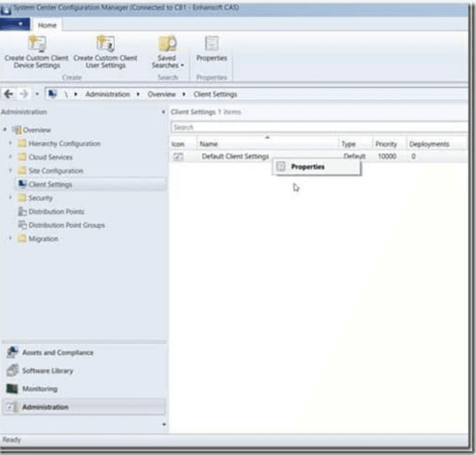Viewport: 476px width, 455px height.
Task: Sort list by Deployments column header
Action: click(x=437, y=144)
